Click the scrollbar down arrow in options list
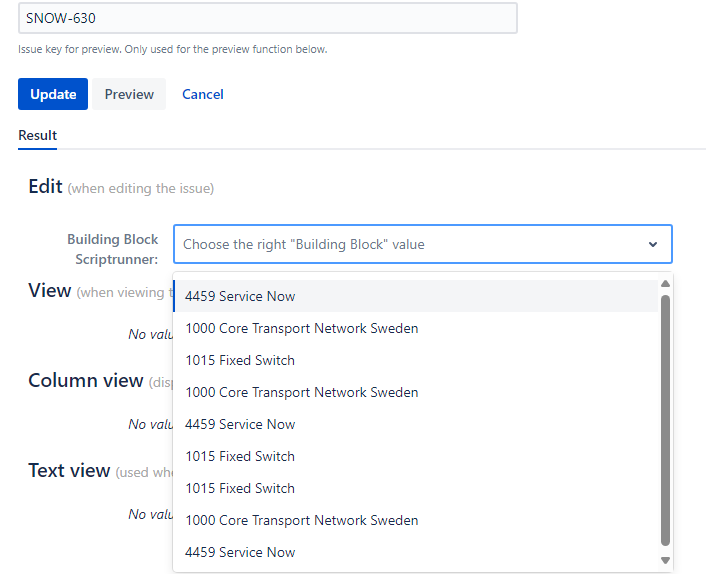 point(665,561)
